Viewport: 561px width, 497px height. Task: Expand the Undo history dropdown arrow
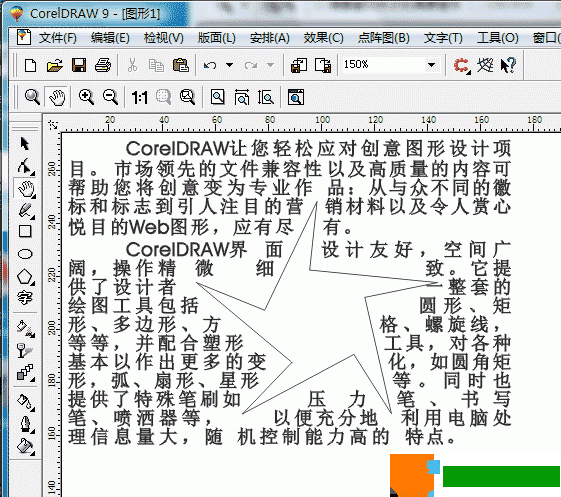pyautogui.click(x=229, y=65)
